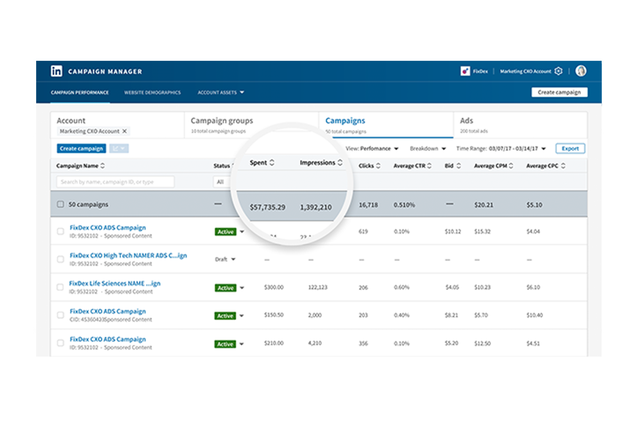Sort by Average CPC column arrows
The image size is (640, 424).
point(563,166)
